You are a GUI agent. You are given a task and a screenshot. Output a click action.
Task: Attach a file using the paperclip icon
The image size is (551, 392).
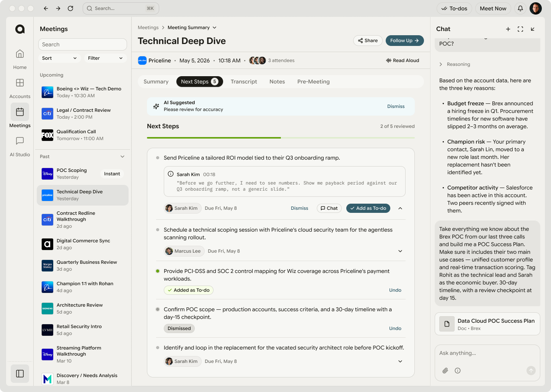tap(445, 371)
